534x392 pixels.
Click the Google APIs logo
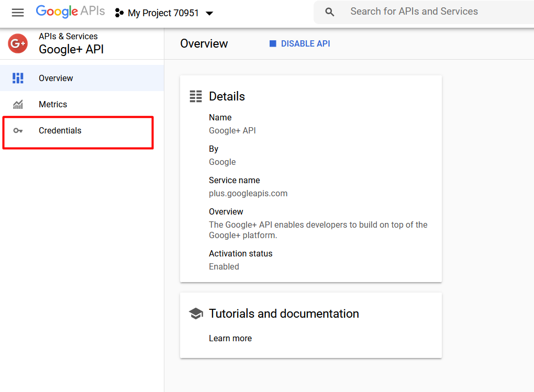pyautogui.click(x=70, y=12)
